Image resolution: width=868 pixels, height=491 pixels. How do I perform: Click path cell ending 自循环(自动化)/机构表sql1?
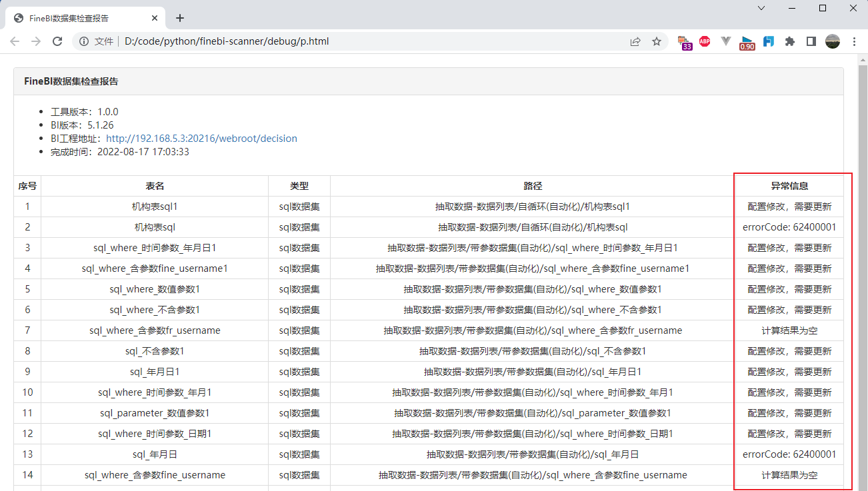533,207
